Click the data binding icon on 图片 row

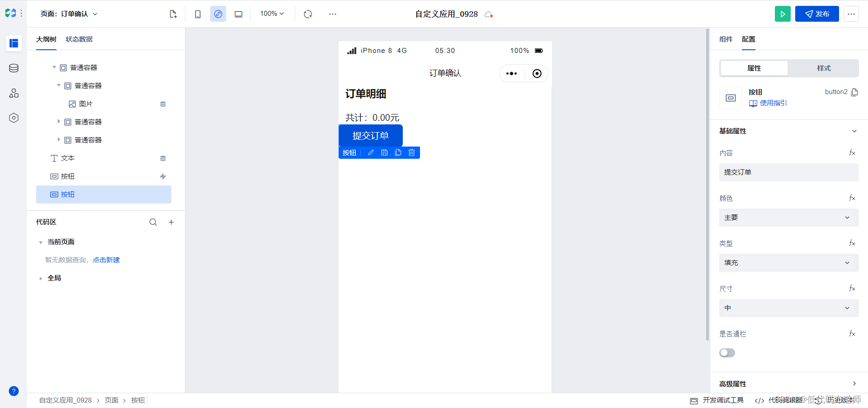pos(163,104)
